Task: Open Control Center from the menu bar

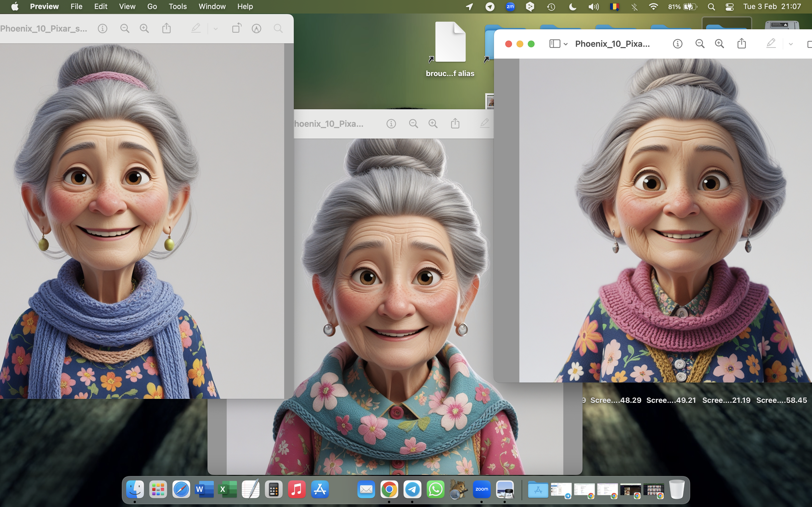Action: 729,6
